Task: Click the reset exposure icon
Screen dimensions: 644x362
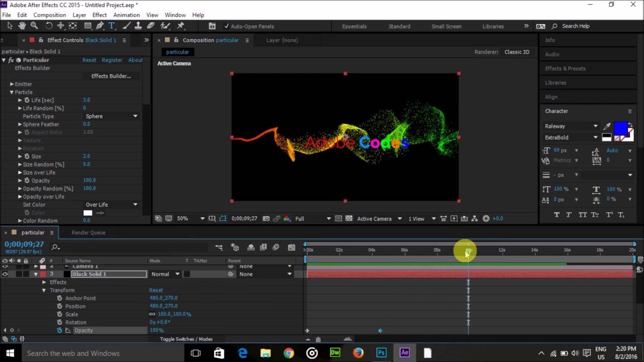Action: [486, 219]
